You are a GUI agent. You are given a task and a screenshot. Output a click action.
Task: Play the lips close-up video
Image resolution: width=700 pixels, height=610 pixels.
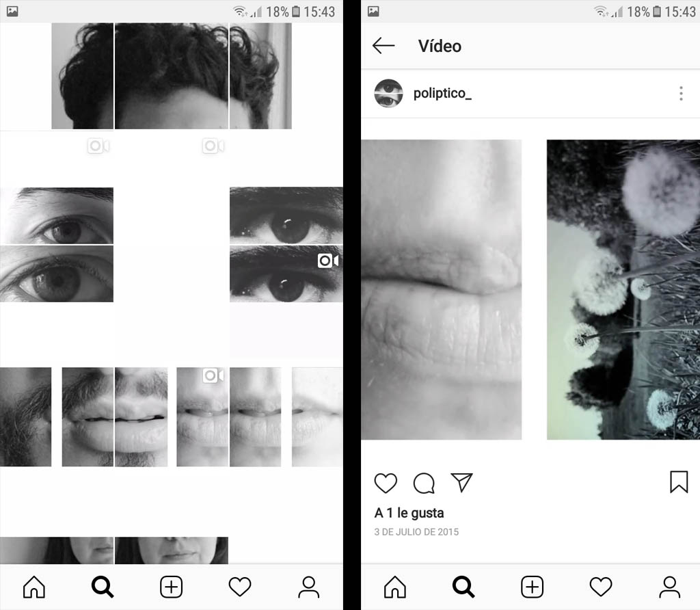(x=442, y=289)
